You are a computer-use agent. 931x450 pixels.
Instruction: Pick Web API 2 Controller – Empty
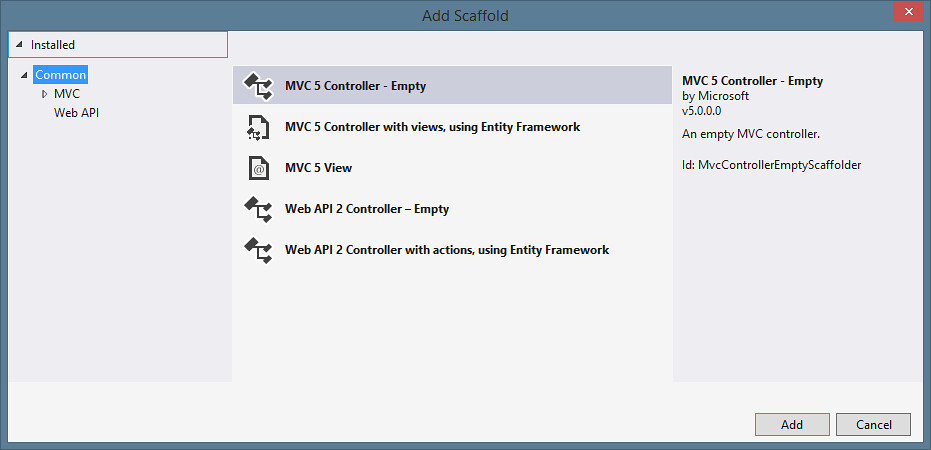(367, 209)
